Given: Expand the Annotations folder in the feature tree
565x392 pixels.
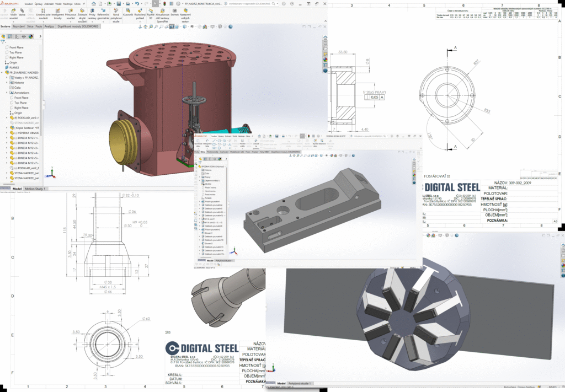Looking at the screenshot, I should tap(7, 92).
